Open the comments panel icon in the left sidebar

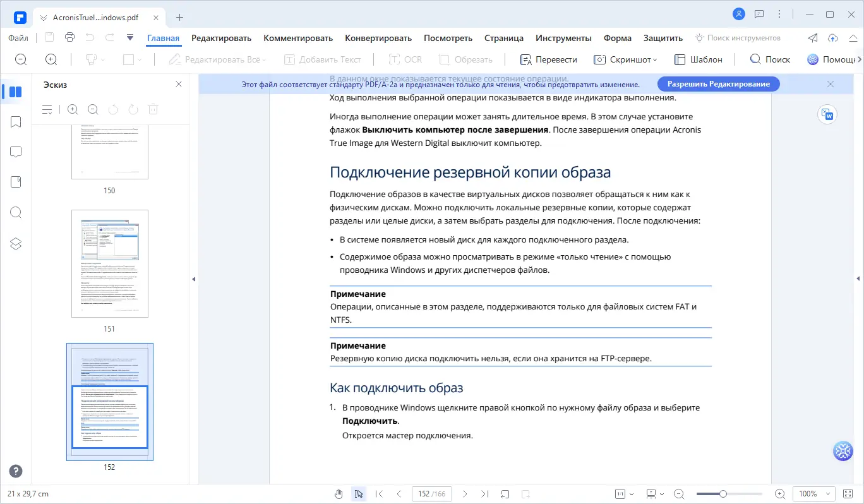pos(15,152)
